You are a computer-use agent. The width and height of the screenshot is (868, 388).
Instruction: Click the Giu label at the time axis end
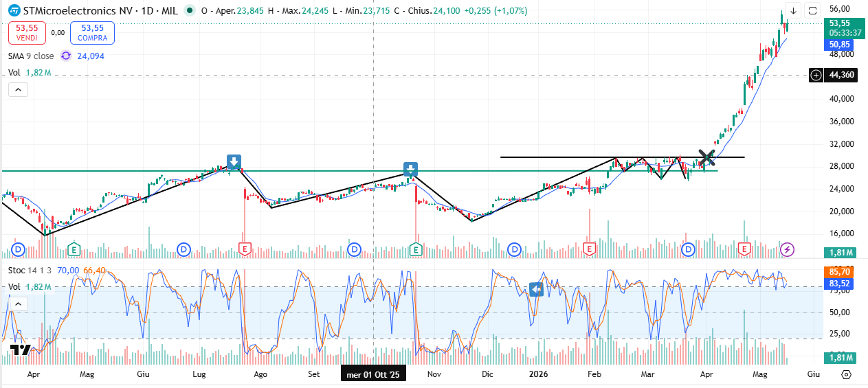[x=814, y=375]
